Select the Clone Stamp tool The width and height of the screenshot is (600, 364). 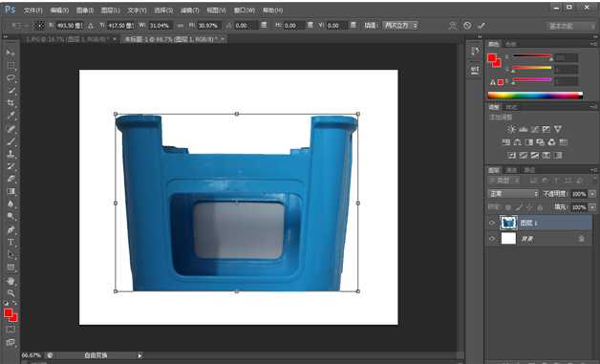click(x=11, y=154)
